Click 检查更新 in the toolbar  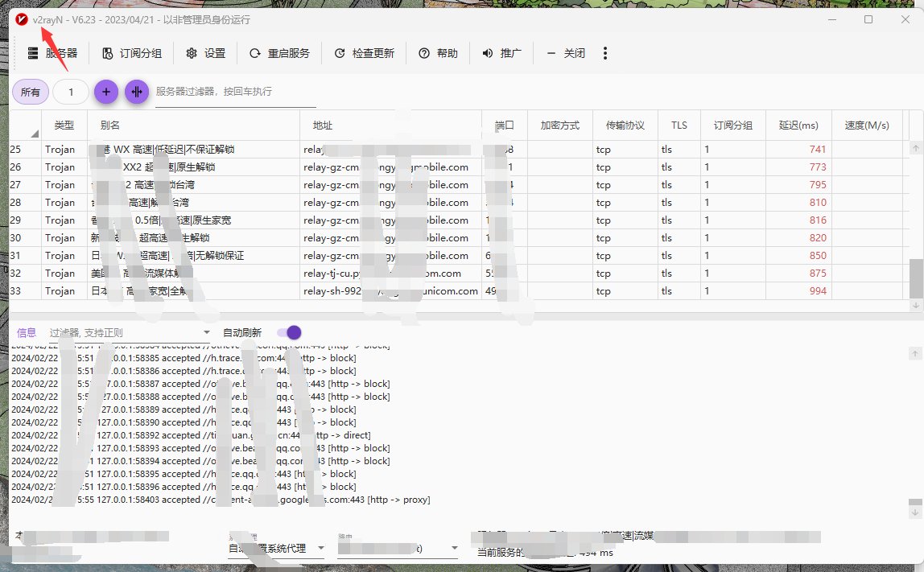pyautogui.click(x=364, y=53)
